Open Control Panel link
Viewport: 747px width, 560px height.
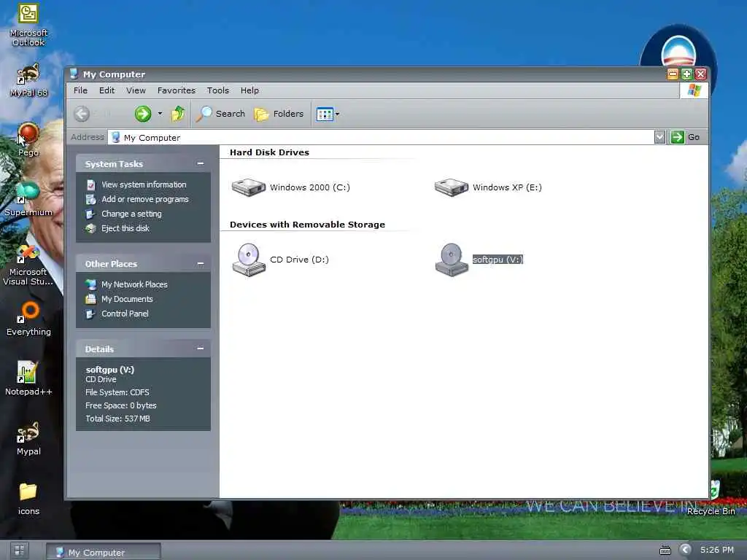click(125, 314)
